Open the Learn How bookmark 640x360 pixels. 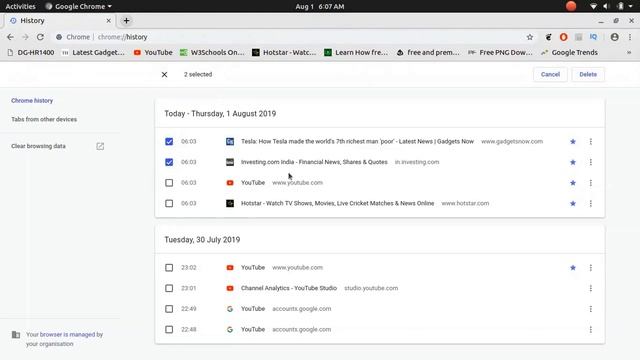[356, 52]
